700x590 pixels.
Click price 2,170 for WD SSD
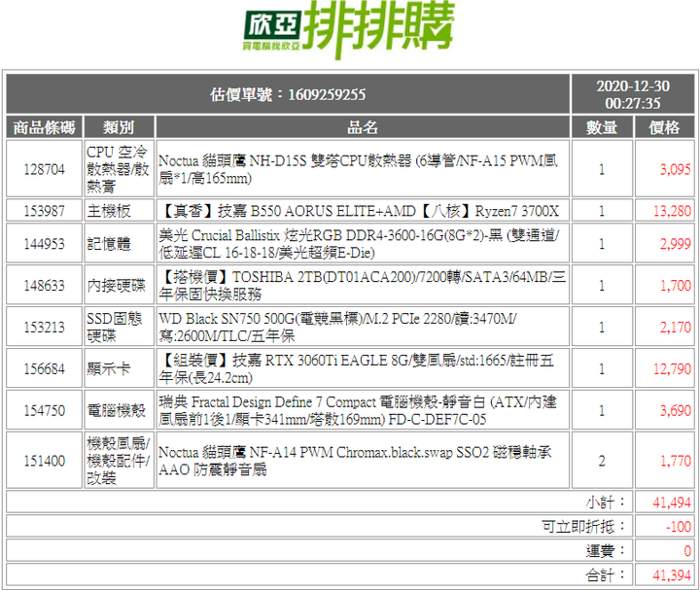coord(664,327)
